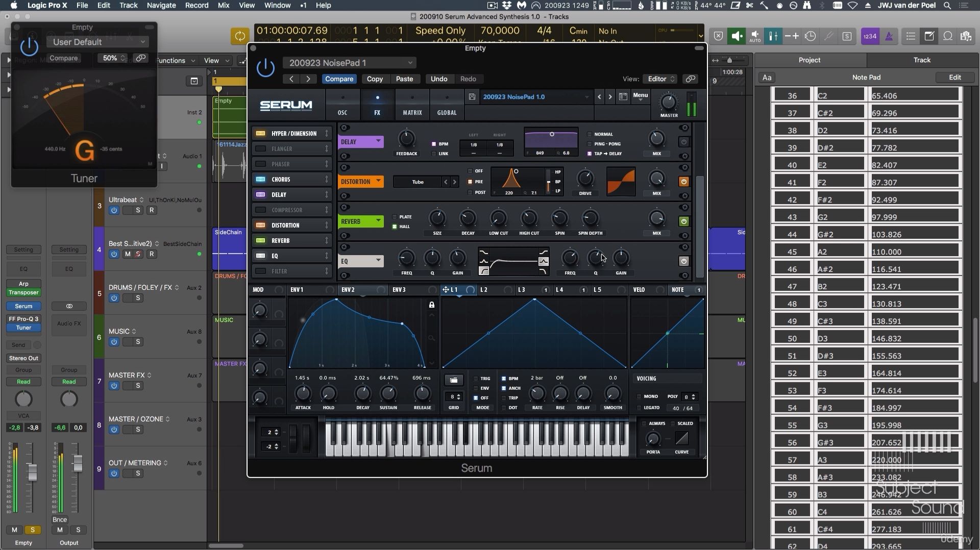Open the Navigate menu
The height and width of the screenshot is (550, 980).
161,5
